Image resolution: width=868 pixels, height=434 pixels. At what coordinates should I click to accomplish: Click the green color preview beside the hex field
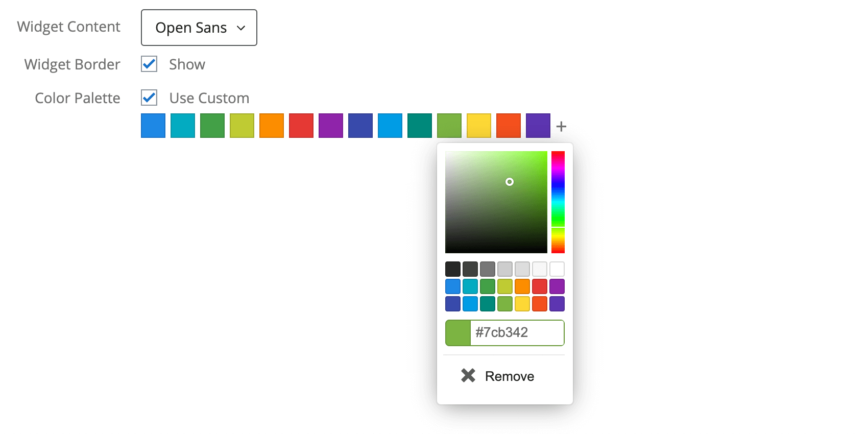(458, 333)
